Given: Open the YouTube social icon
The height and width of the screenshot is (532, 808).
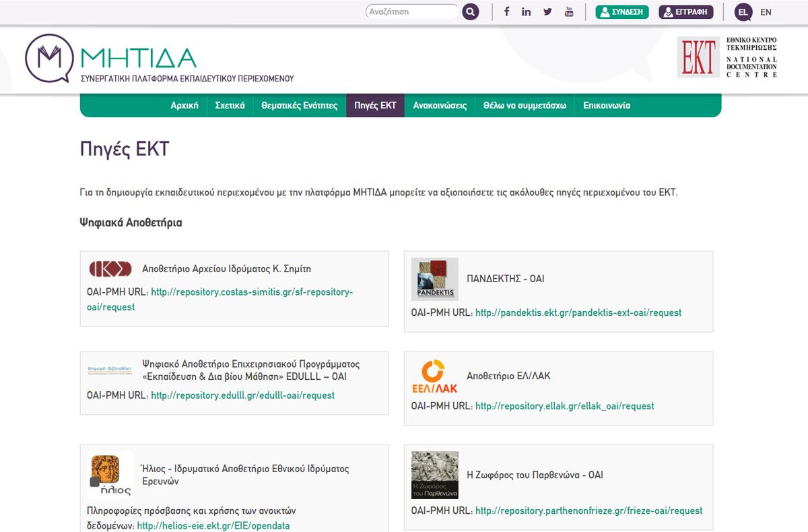Looking at the screenshot, I should [569, 12].
